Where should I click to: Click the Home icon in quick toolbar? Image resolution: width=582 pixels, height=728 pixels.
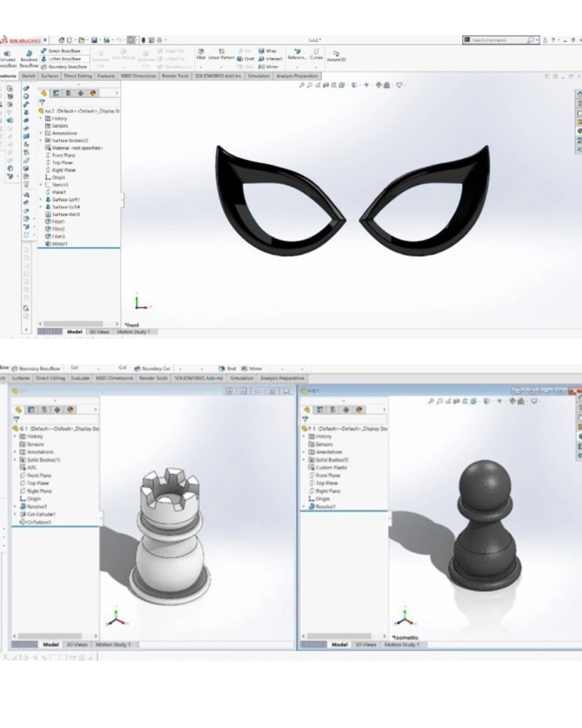point(61,40)
